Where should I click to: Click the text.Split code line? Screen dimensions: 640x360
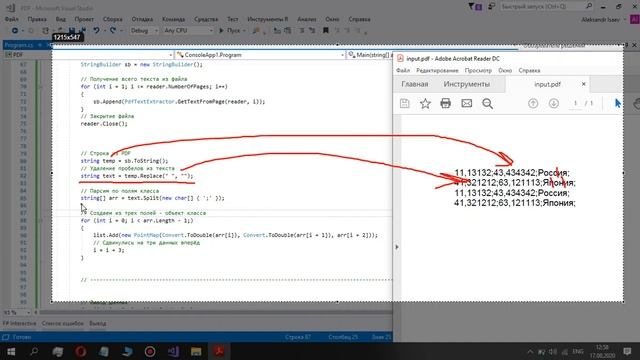coord(152,198)
